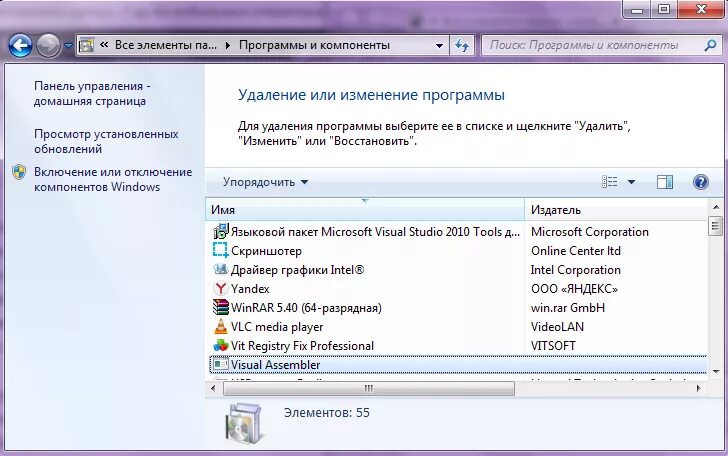Click the Control Panel icon in address bar
This screenshot has width=728, height=456.
[x=86, y=45]
